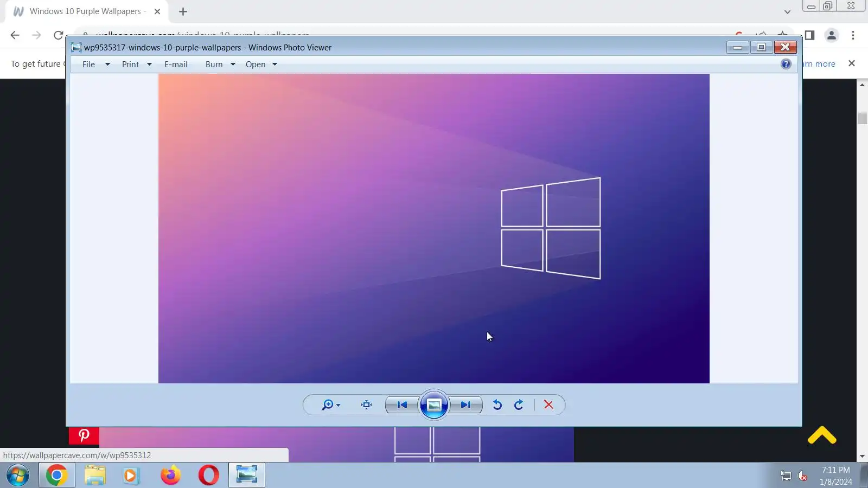Click the Photo Viewer title bar app icon

[76, 48]
